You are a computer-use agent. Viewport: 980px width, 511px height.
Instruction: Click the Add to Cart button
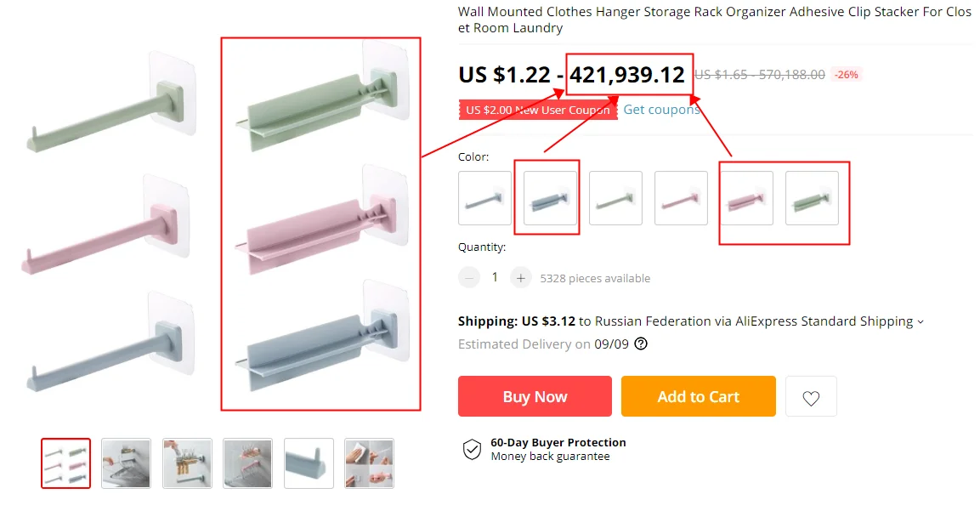click(x=698, y=396)
